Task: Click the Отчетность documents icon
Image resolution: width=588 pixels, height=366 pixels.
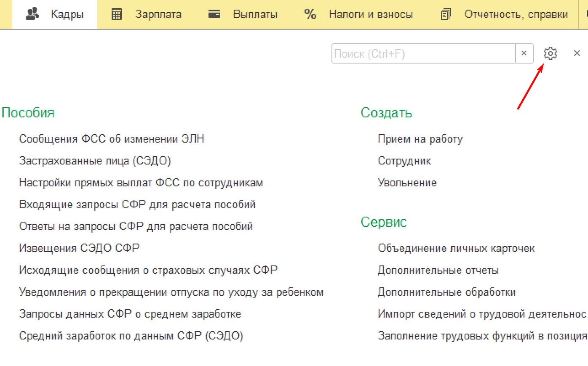Action: click(446, 14)
